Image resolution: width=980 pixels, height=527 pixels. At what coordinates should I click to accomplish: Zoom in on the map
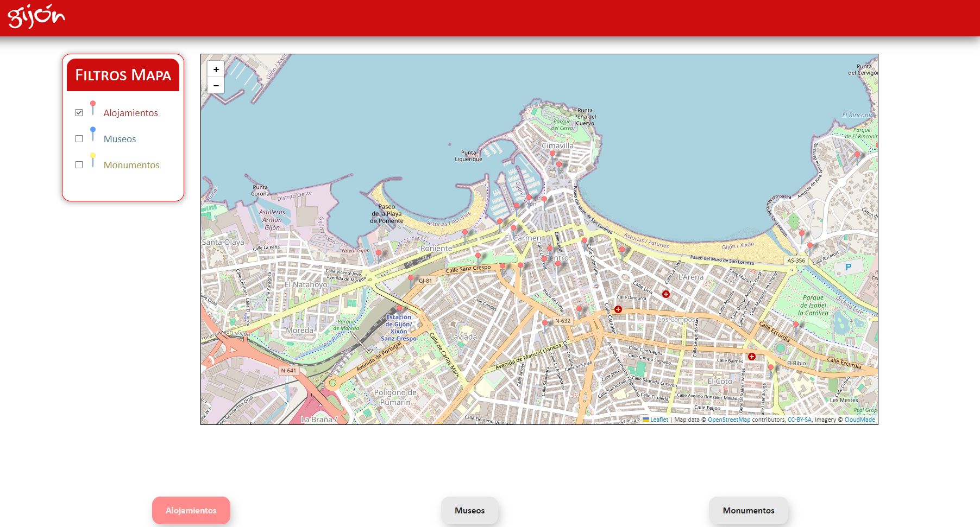[x=216, y=69]
